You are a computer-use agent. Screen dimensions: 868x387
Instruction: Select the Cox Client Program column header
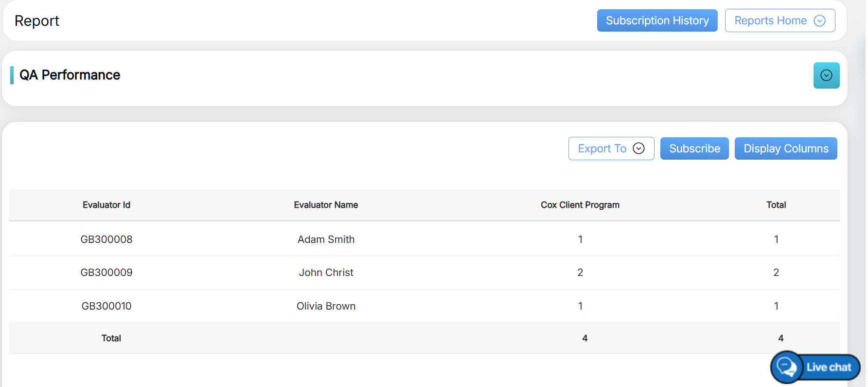[x=580, y=205]
